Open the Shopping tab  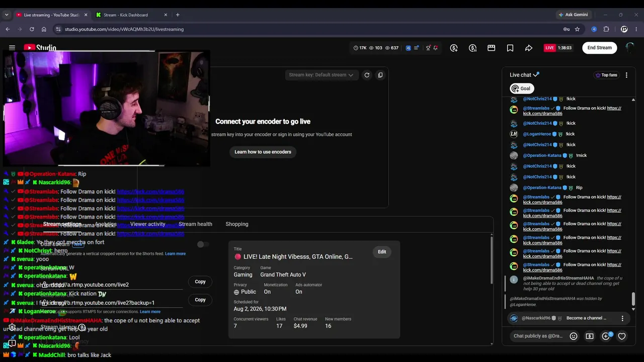pos(237,224)
